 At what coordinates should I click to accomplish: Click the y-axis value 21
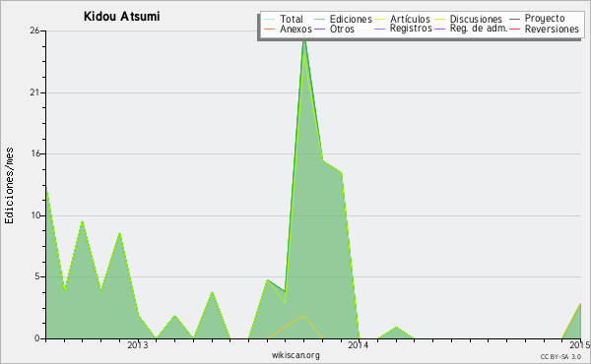(34, 92)
